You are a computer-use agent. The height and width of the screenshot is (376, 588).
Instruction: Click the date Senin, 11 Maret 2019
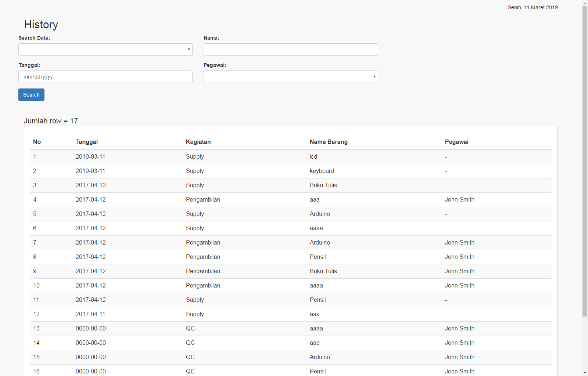pyautogui.click(x=533, y=7)
